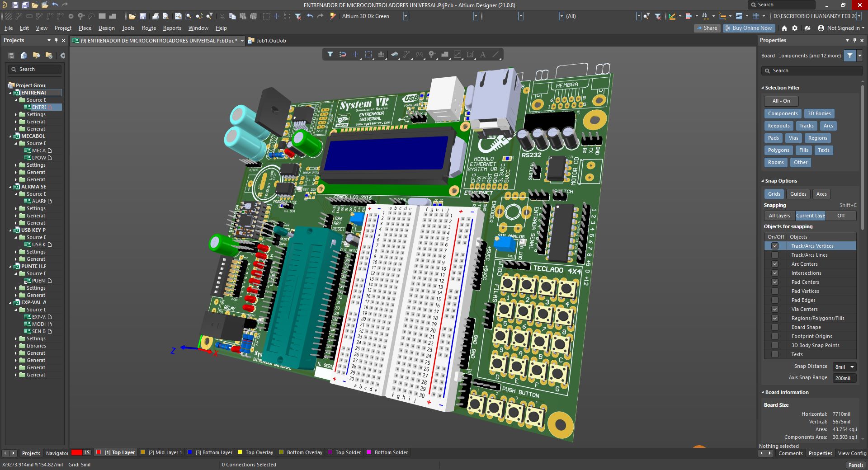The height and width of the screenshot is (470, 868).
Task: Click the Save All icon in title bar
Action: coord(25,5)
